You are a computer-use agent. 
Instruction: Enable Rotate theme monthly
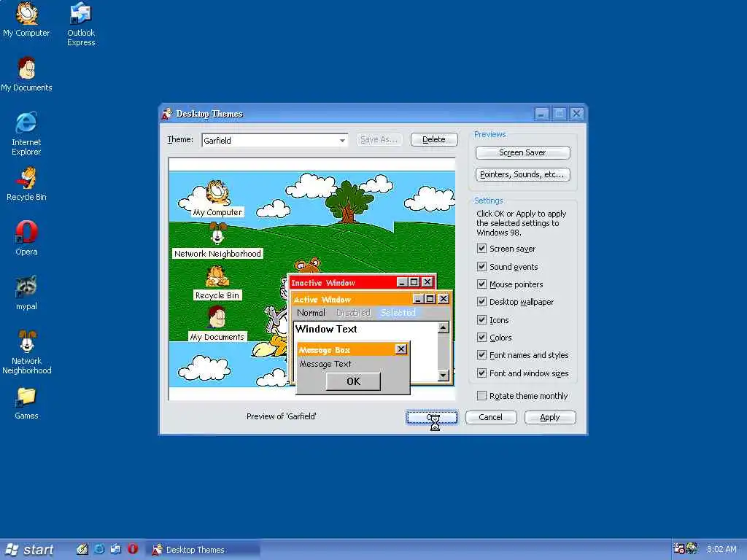pos(481,396)
